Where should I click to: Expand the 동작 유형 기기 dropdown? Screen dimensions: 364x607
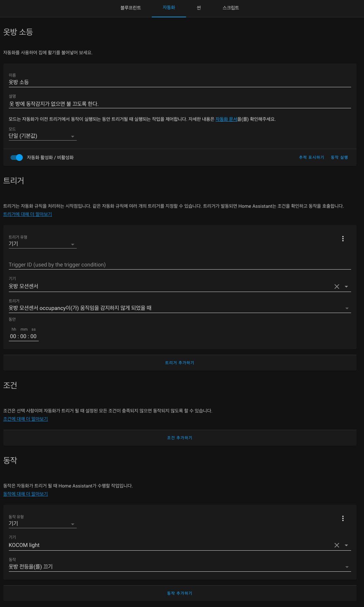pyautogui.click(x=43, y=524)
